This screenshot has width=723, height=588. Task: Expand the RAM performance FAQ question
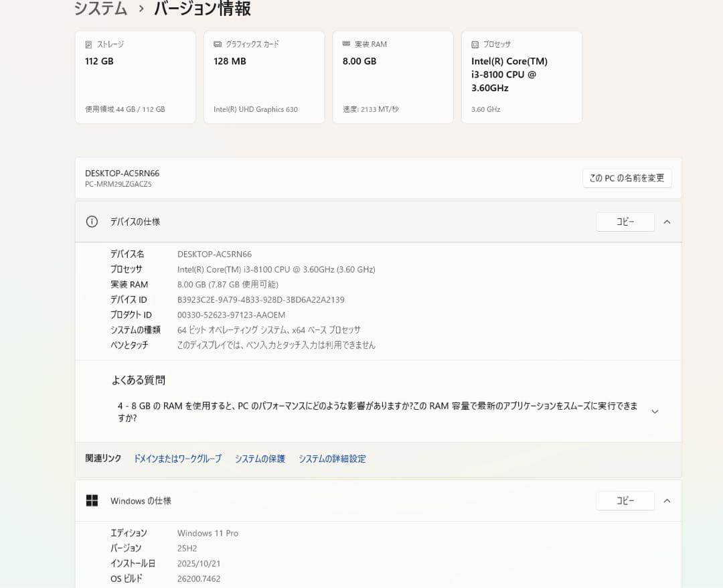(654, 411)
